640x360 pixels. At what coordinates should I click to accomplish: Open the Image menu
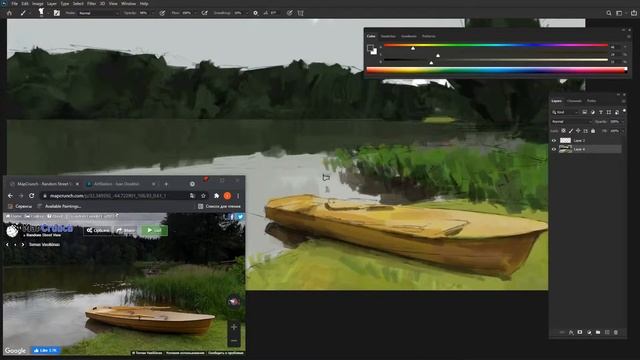click(x=38, y=4)
